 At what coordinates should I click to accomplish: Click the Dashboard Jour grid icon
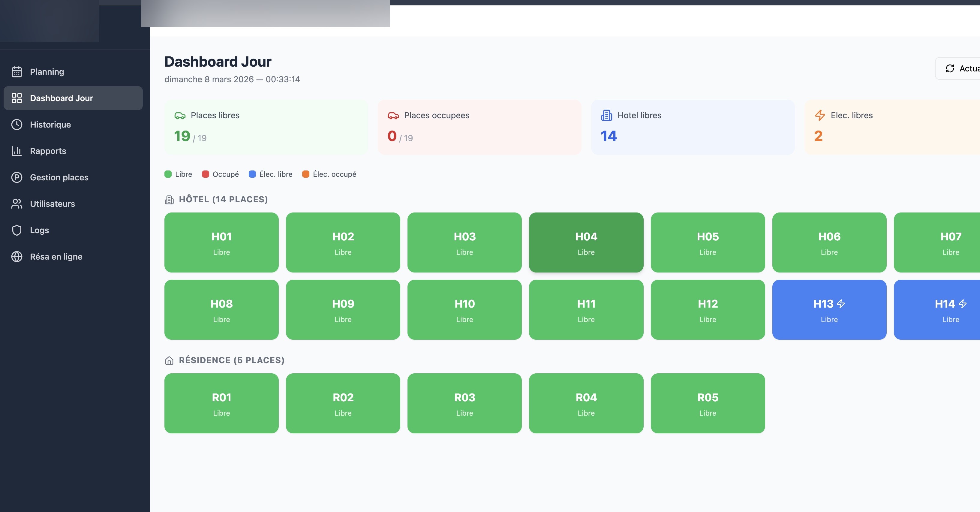17,98
